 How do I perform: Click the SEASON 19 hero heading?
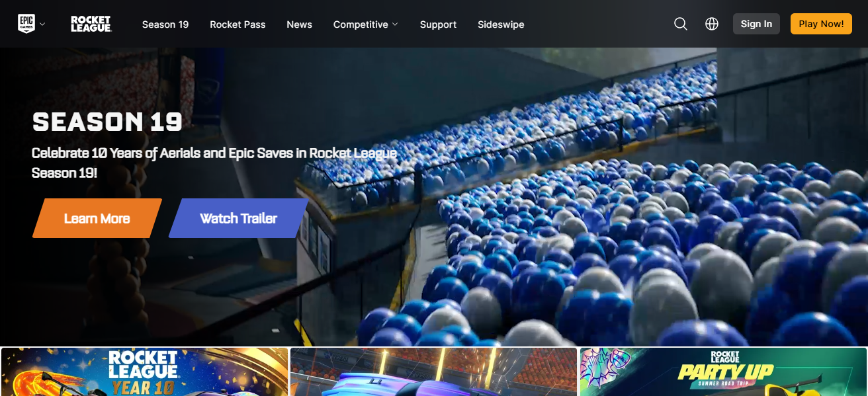coord(107,122)
